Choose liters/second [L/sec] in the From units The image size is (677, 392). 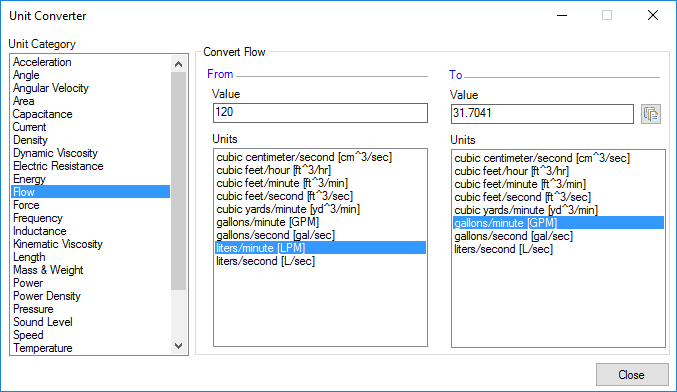(x=266, y=261)
